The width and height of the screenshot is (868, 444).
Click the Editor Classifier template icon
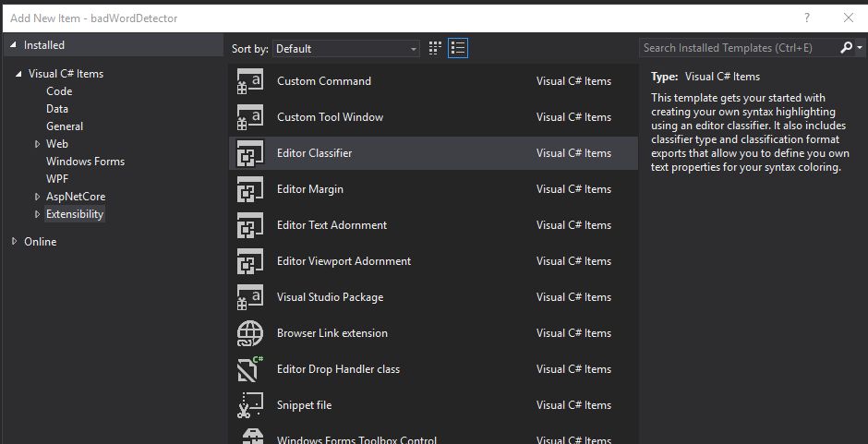click(x=249, y=153)
